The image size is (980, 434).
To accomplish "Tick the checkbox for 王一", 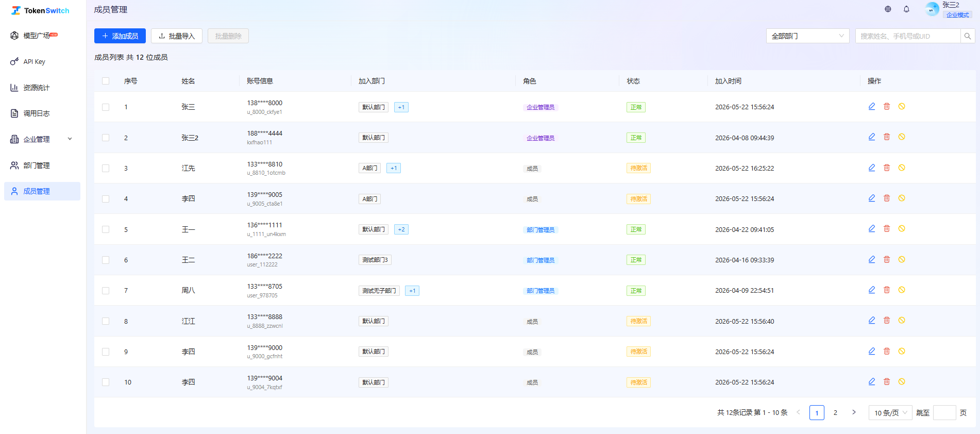I will [106, 229].
